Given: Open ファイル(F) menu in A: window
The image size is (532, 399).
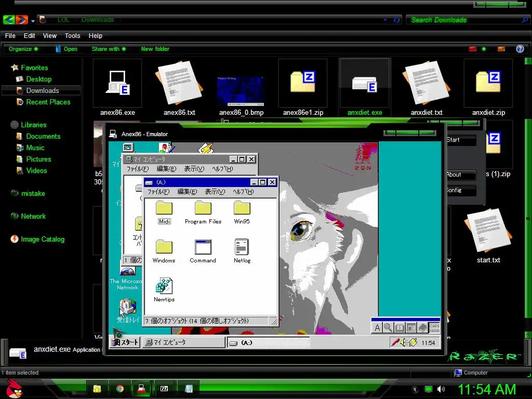Looking at the screenshot, I should tap(158, 192).
